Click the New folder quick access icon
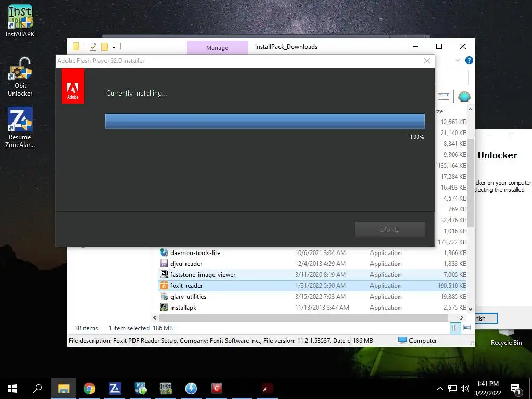532x399 pixels. click(104, 47)
